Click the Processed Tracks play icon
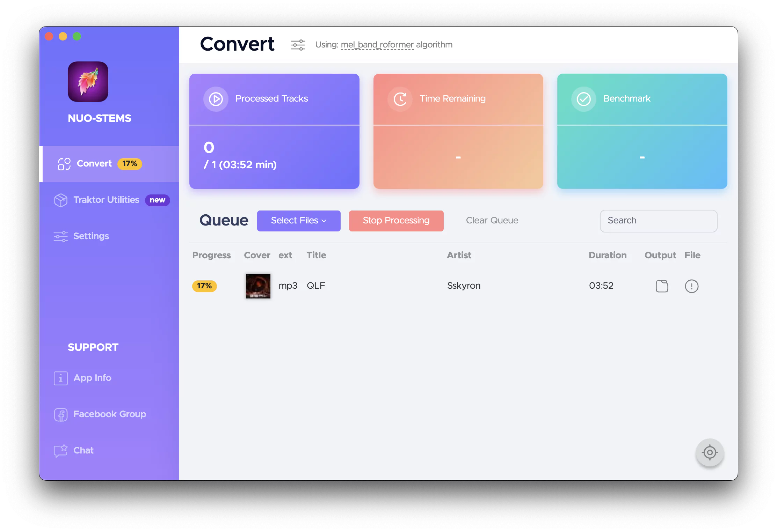 [x=216, y=99]
